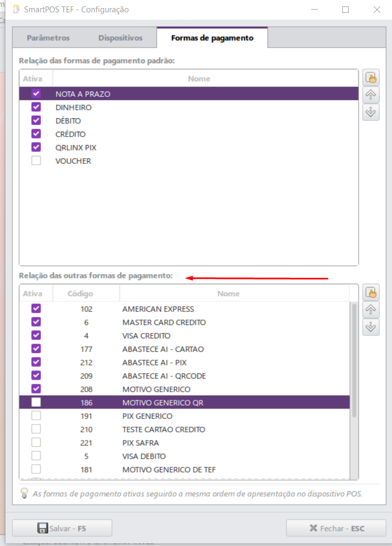Screen dimensions: 392x546
Task: Select the DINHEIRO row name
Action: pyautogui.click(x=73, y=108)
